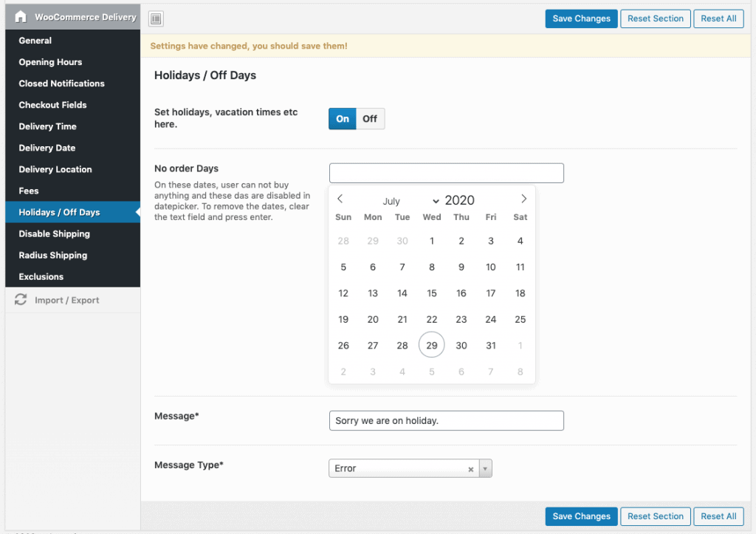The width and height of the screenshot is (756, 534).
Task: Select the Radius Shipping menu item
Action: 52,255
